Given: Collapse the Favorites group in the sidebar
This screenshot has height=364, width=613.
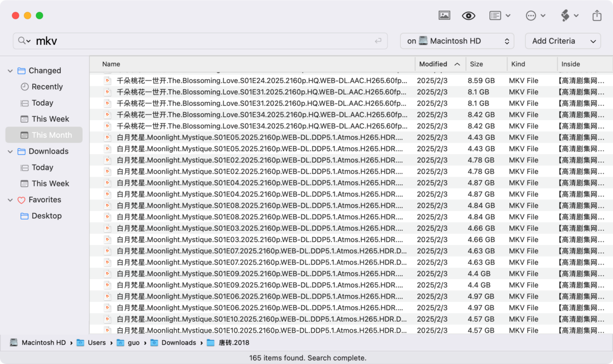Looking at the screenshot, I should [x=10, y=200].
